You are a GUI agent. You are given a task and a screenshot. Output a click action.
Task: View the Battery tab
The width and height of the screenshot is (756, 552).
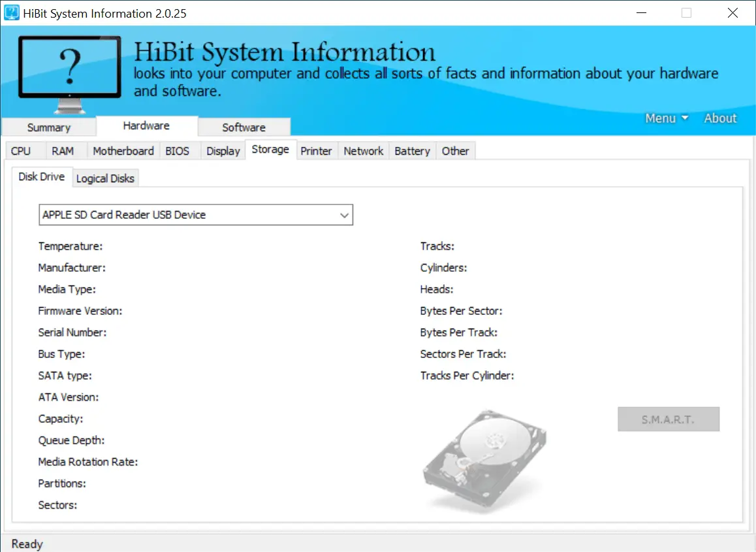(x=412, y=151)
